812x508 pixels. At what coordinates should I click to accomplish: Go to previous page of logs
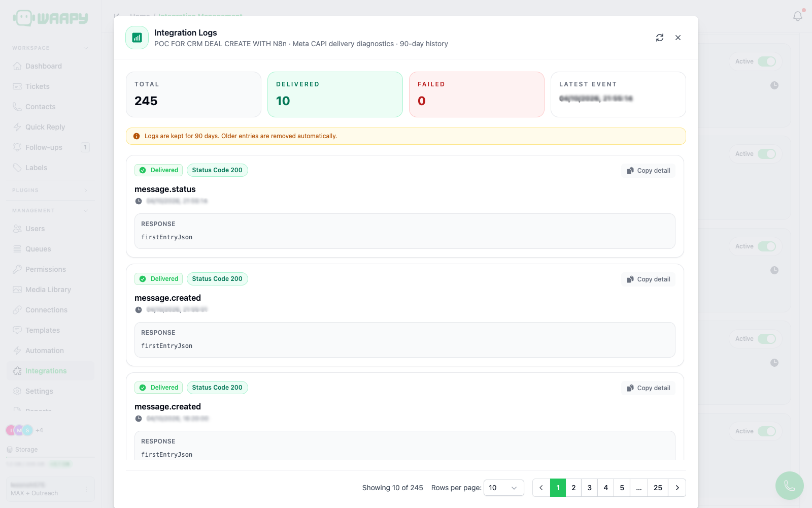point(541,488)
